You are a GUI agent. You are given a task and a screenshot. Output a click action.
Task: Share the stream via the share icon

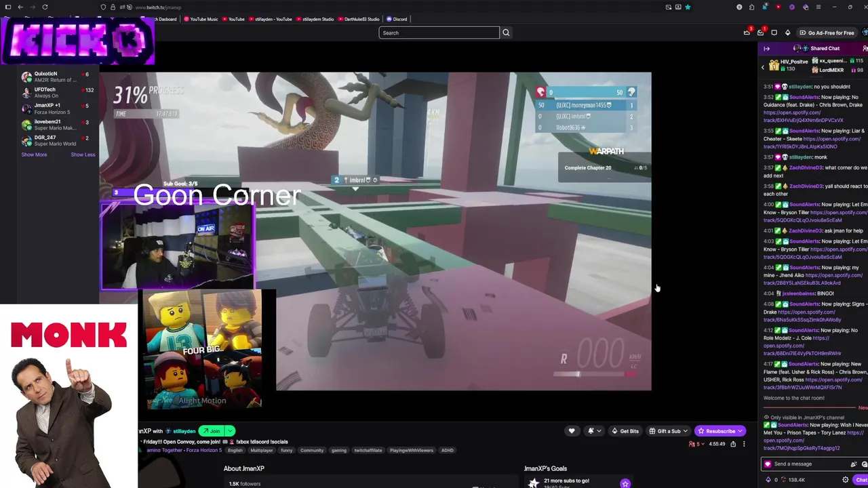733,444
